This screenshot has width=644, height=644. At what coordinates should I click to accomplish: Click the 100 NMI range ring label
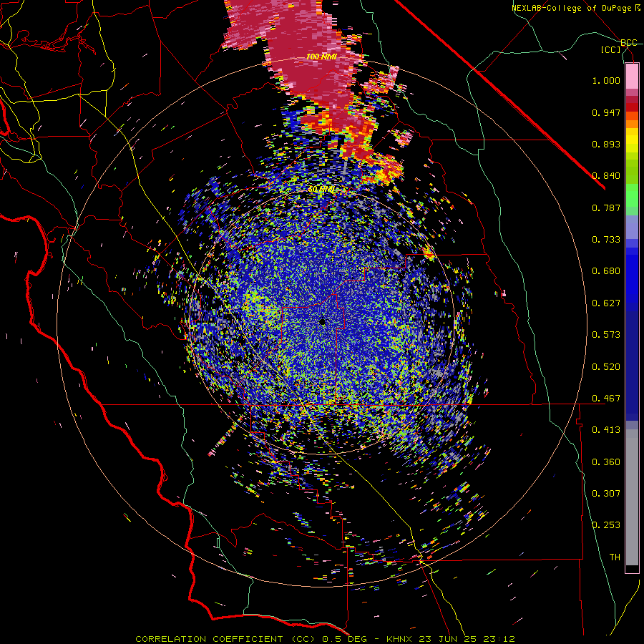point(321,57)
